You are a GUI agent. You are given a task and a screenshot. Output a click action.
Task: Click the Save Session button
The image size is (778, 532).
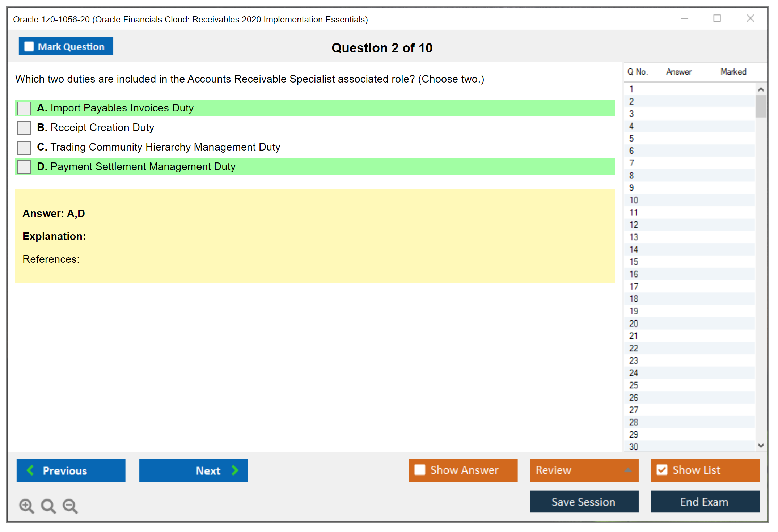pyautogui.click(x=584, y=502)
